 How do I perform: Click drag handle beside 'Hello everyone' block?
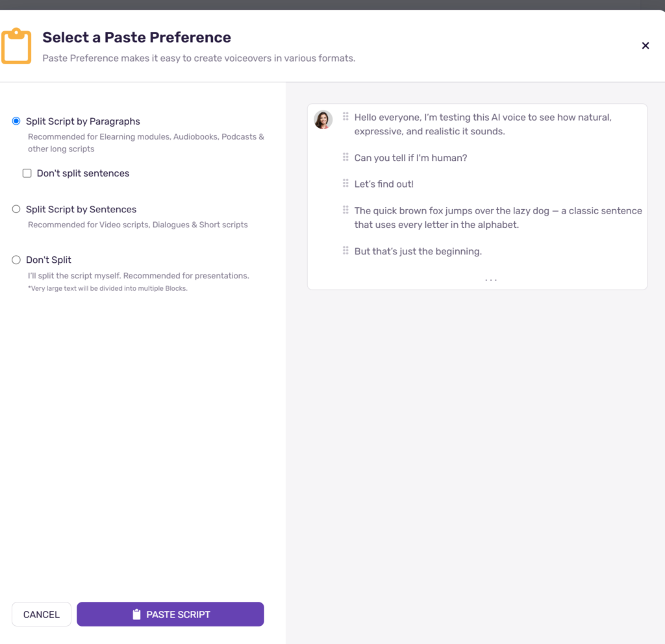tap(345, 116)
